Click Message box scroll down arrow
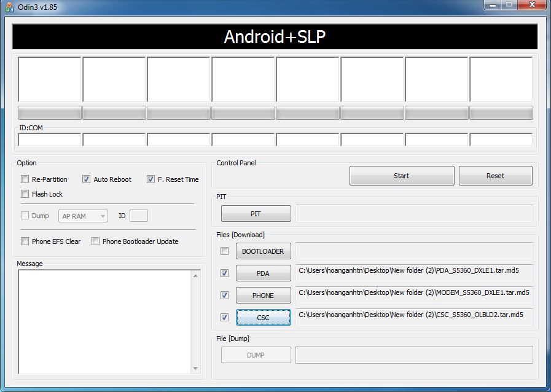 tap(196, 369)
